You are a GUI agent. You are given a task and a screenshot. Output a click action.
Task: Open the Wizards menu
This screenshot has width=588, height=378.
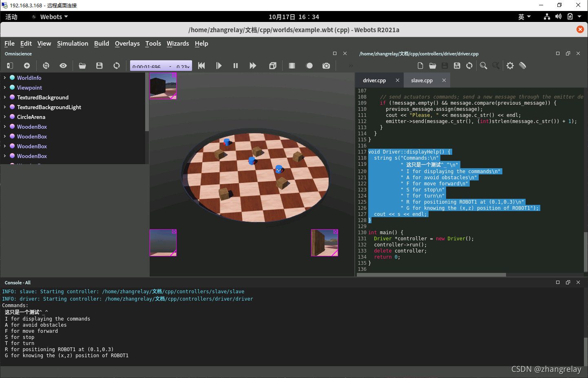pyautogui.click(x=178, y=44)
